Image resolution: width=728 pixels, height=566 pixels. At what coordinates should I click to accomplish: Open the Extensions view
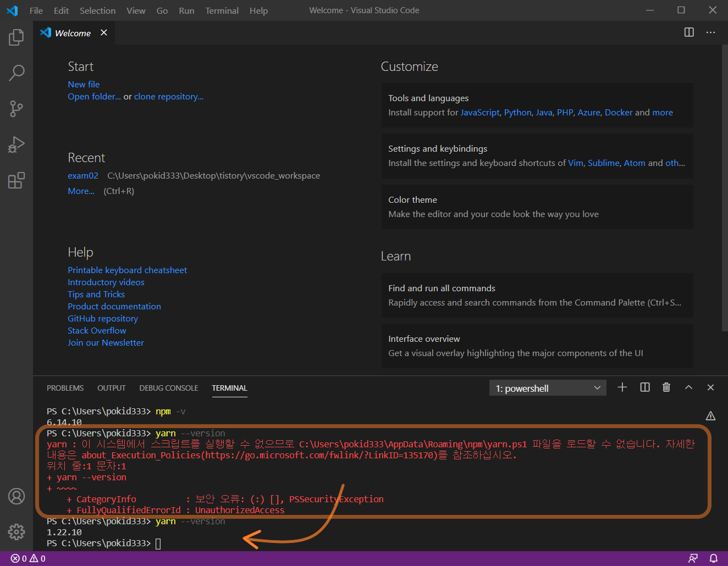pyautogui.click(x=16, y=180)
